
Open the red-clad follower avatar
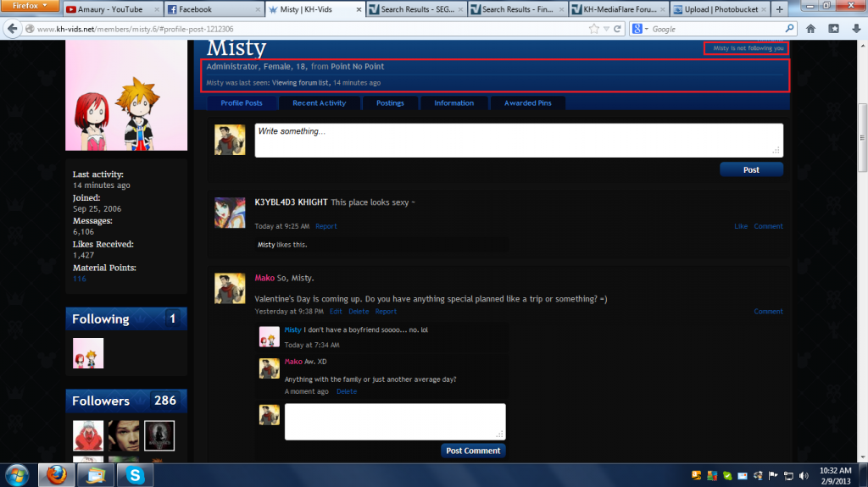coord(88,435)
